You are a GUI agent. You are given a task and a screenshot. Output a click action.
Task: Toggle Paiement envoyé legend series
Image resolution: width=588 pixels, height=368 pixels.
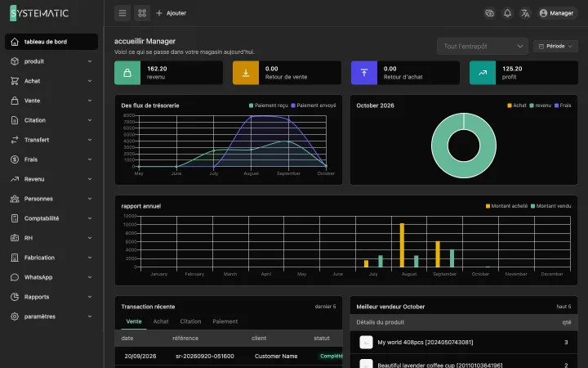(314, 105)
